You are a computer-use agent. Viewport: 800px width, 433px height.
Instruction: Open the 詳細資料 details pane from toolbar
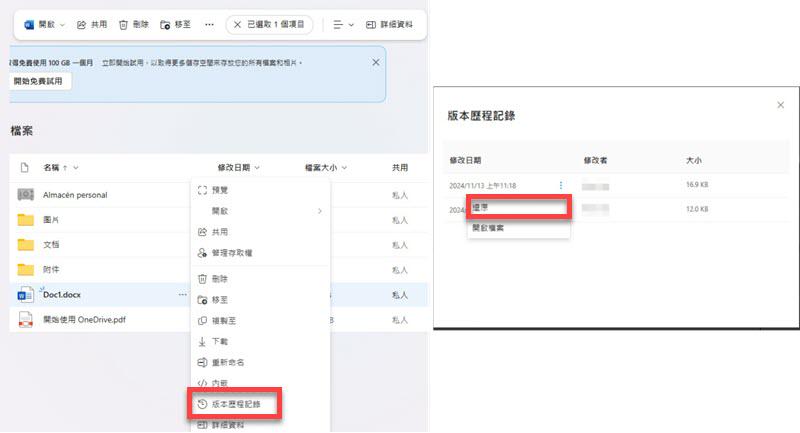click(x=389, y=23)
